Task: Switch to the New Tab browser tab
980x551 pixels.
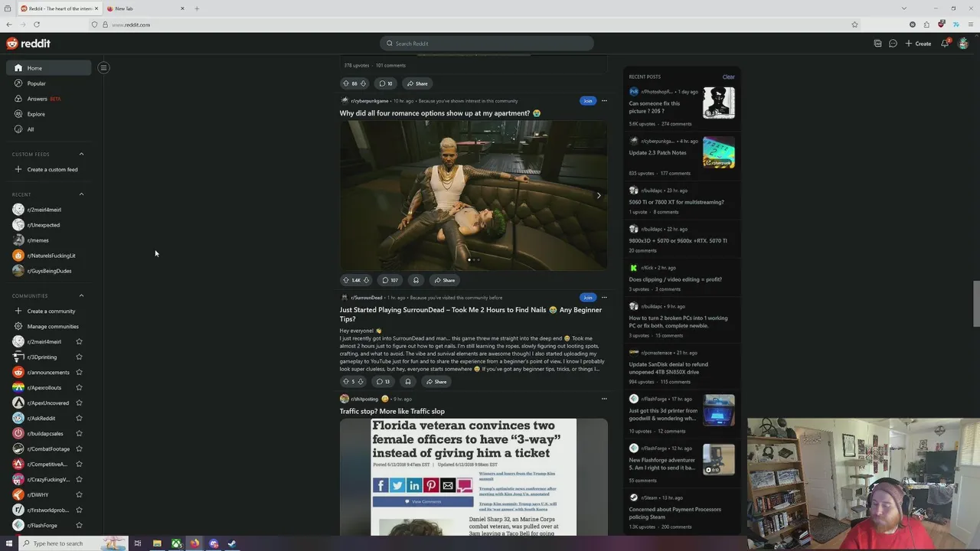Action: point(145,8)
